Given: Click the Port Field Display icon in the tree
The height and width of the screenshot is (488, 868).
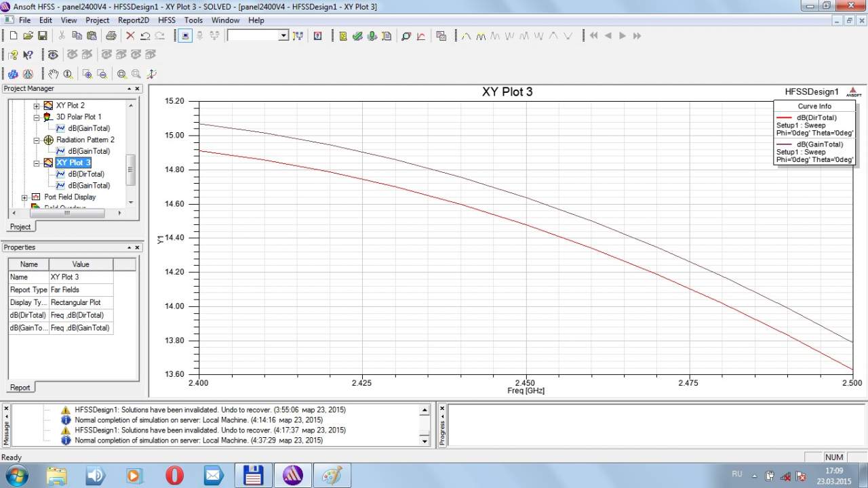Looking at the screenshot, I should 37,197.
